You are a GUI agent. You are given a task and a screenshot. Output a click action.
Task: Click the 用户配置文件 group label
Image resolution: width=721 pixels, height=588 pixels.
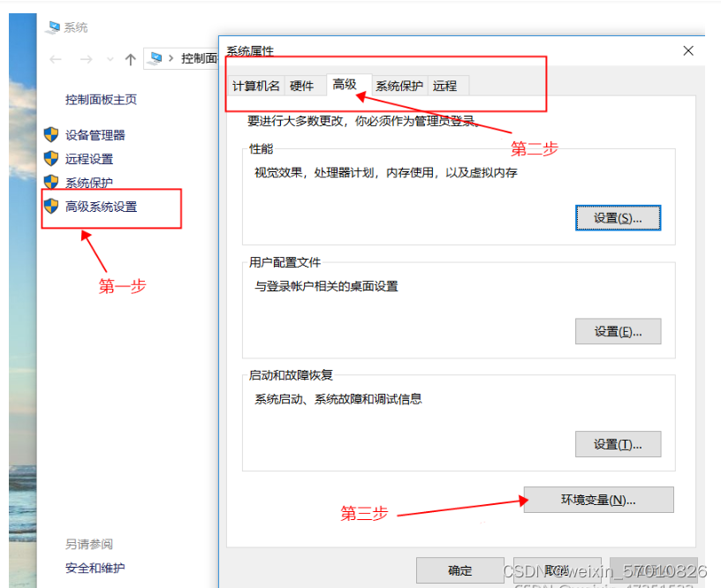pyautogui.click(x=285, y=262)
